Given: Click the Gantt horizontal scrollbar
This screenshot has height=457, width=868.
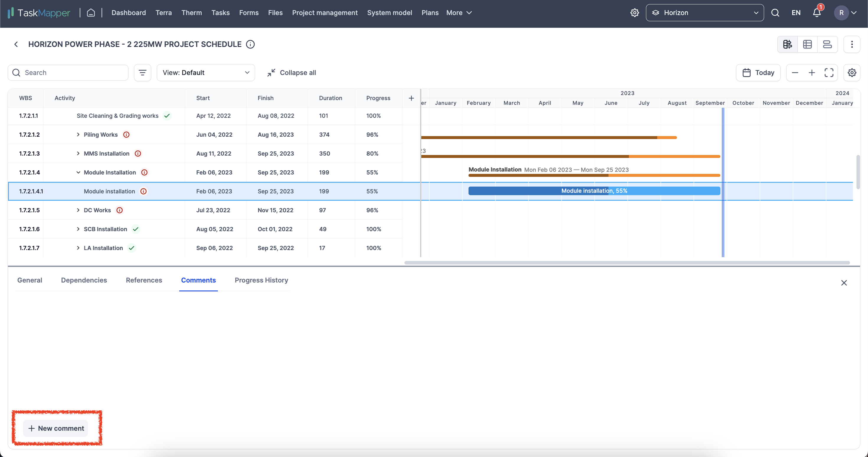Looking at the screenshot, I should click(627, 263).
